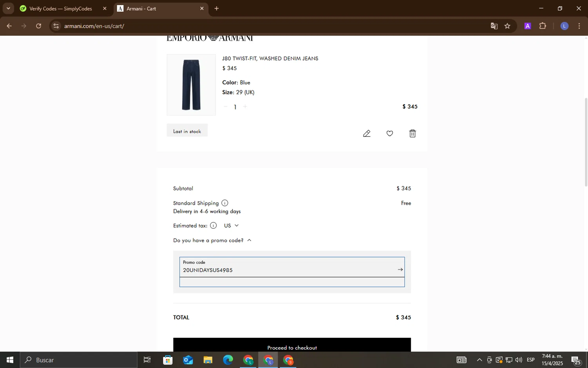
Task: Open Task View on taskbar
Action: 147,360
